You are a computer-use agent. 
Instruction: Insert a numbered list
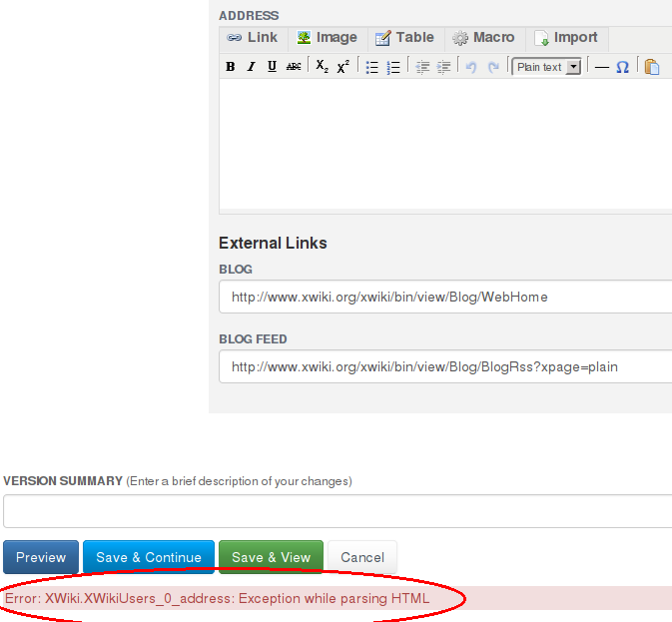(393, 67)
